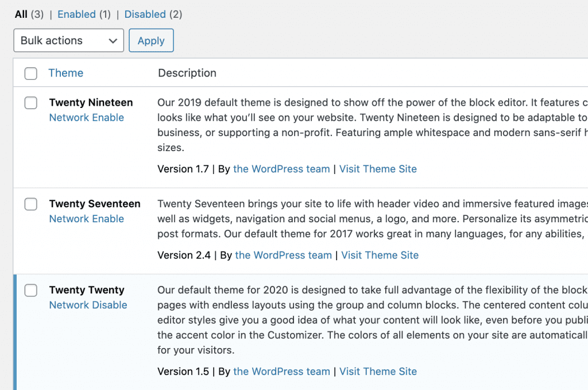Network Disable the Twenty Twenty theme

click(88, 305)
